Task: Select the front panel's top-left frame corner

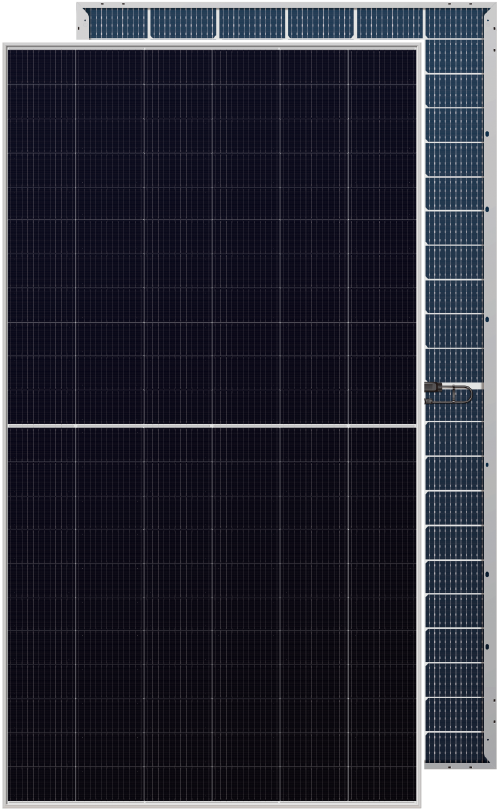Action: tap(6, 47)
